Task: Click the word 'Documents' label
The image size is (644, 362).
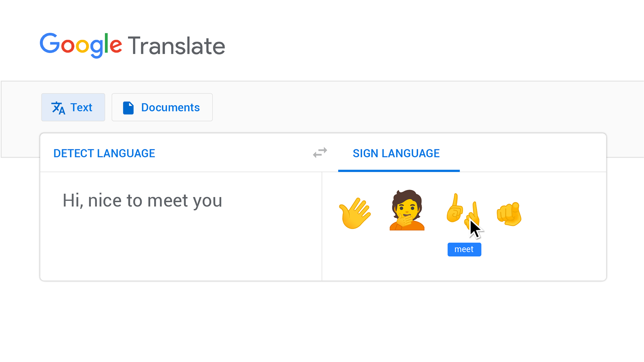Action: tap(170, 107)
